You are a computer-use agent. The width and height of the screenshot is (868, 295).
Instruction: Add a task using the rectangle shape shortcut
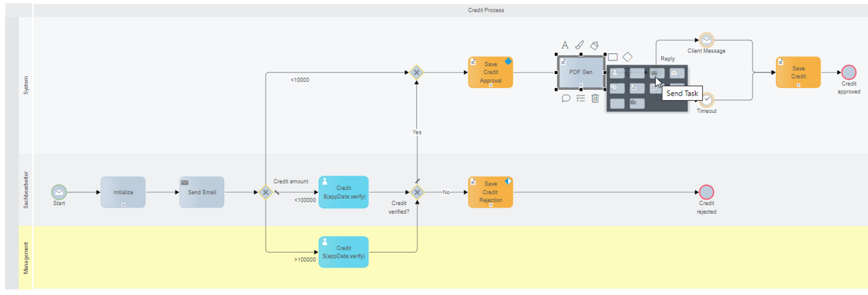click(x=613, y=56)
